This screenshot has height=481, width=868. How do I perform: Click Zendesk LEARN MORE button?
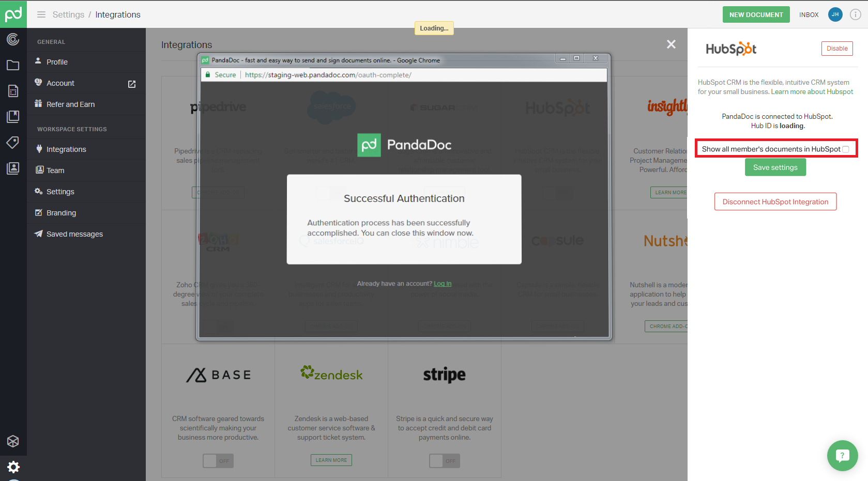tap(331, 460)
